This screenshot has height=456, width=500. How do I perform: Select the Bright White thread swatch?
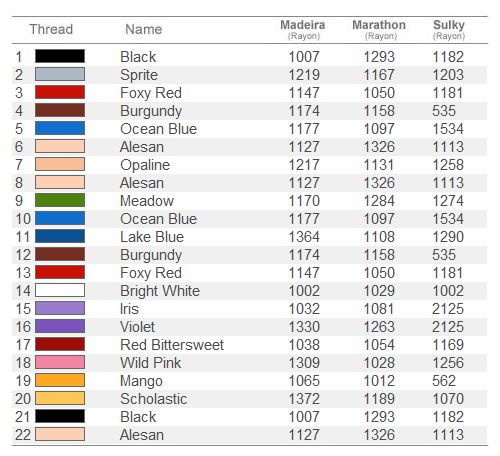[x=60, y=290]
